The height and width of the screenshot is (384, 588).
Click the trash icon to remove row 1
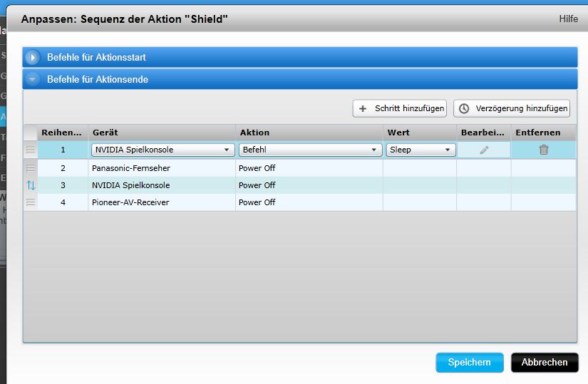(544, 150)
